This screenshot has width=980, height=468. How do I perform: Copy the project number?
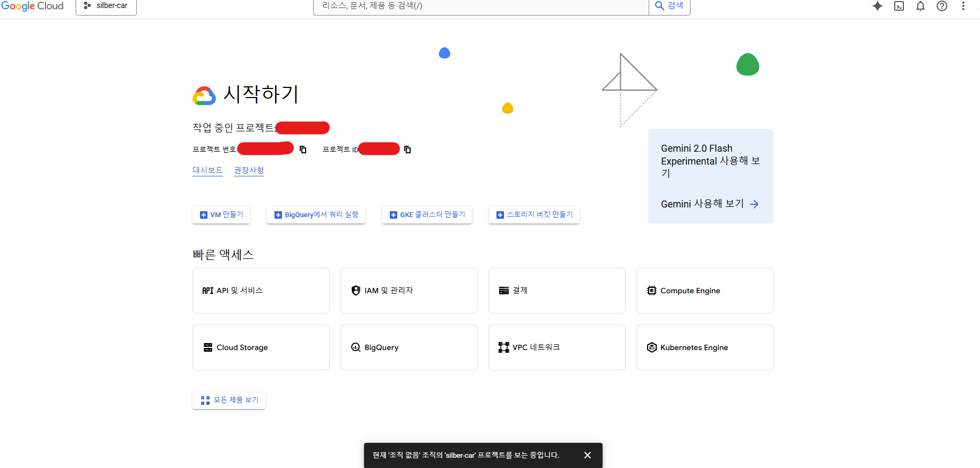pyautogui.click(x=303, y=150)
